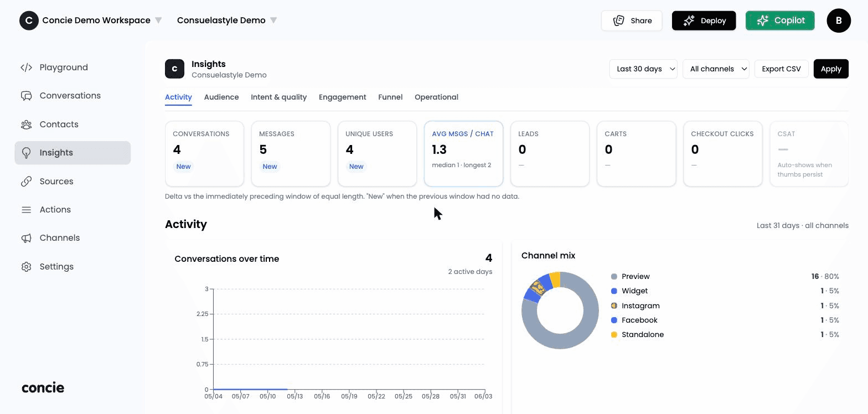Viewport: 868px width, 414px height.
Task: Click the Consuelastyle Demo bot logo beside Insights
Action: [174, 69]
